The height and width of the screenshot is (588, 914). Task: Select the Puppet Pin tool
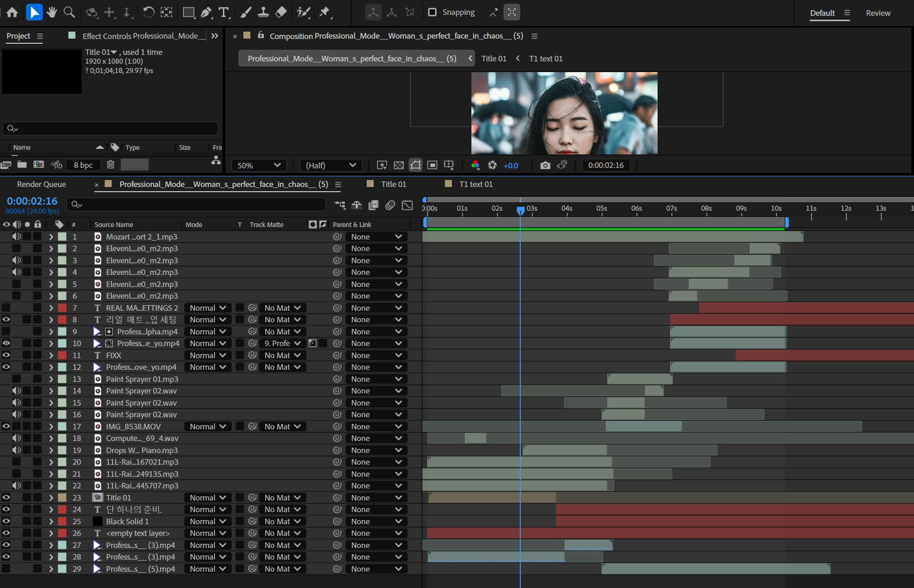click(325, 13)
